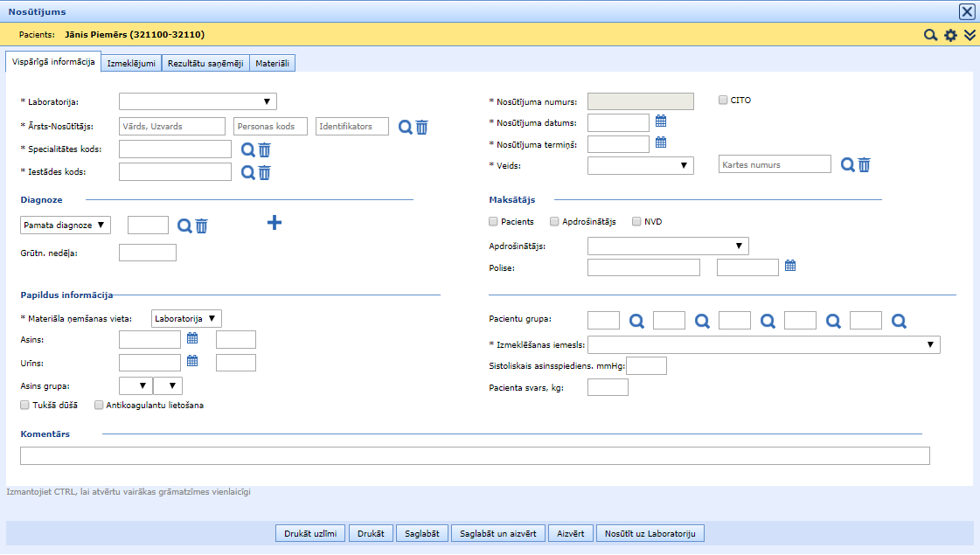This screenshot has width=980, height=555.
Task: Click the search icon next to Ārsts-Nosūtītājs
Action: point(406,127)
